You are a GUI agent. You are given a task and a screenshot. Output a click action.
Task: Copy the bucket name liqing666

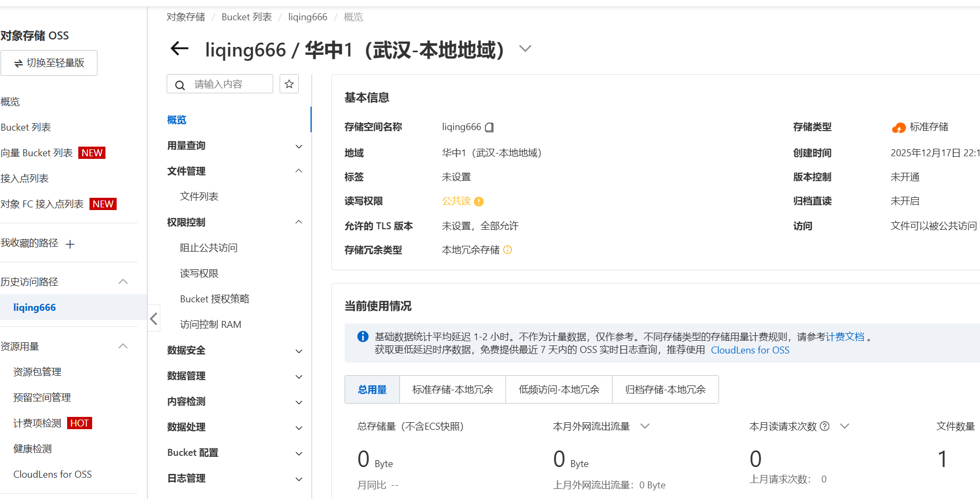coord(489,127)
